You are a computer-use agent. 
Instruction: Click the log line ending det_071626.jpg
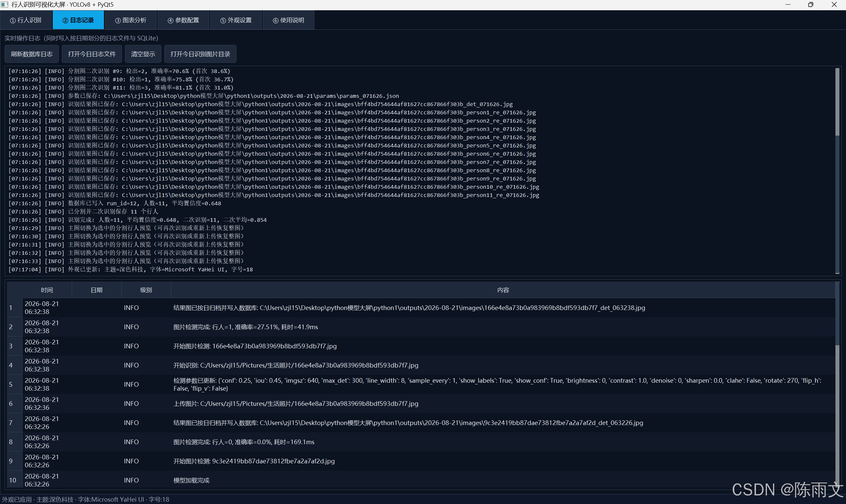click(x=261, y=104)
